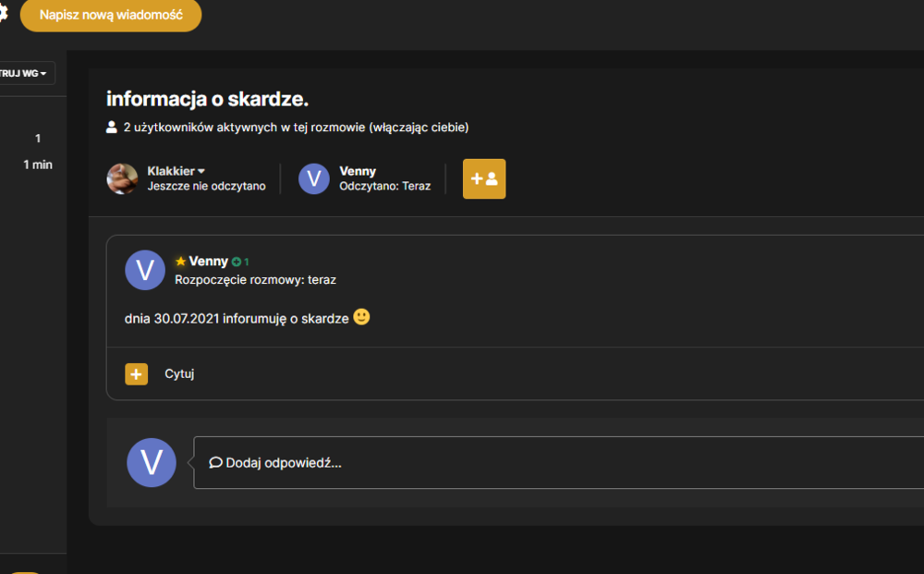Click Venny's avatar in the message post
The width and height of the screenshot is (924, 574).
pyautogui.click(x=145, y=270)
